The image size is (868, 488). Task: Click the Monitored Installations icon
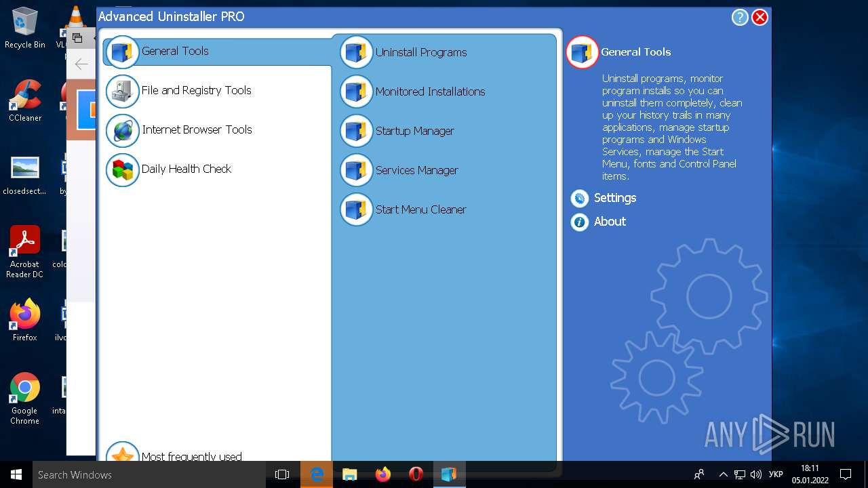357,92
